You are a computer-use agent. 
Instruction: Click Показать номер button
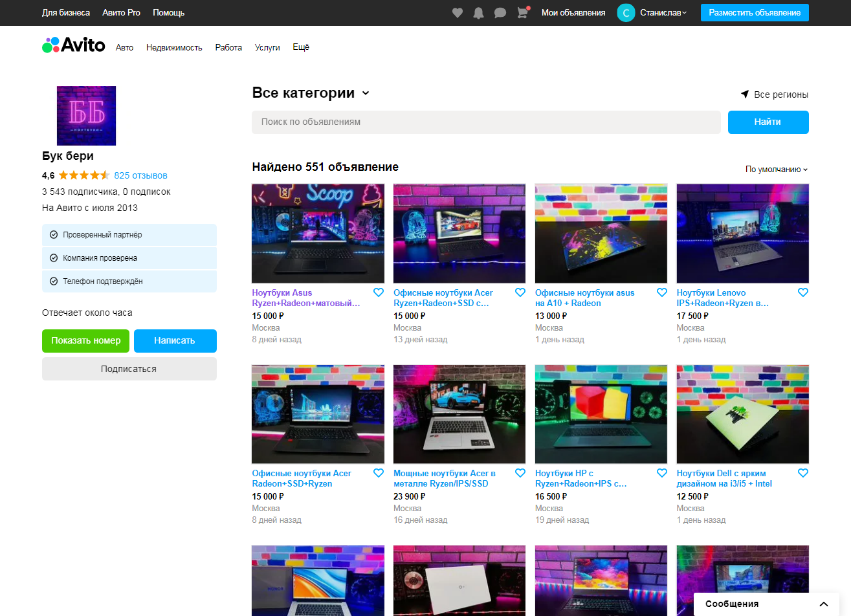click(86, 341)
